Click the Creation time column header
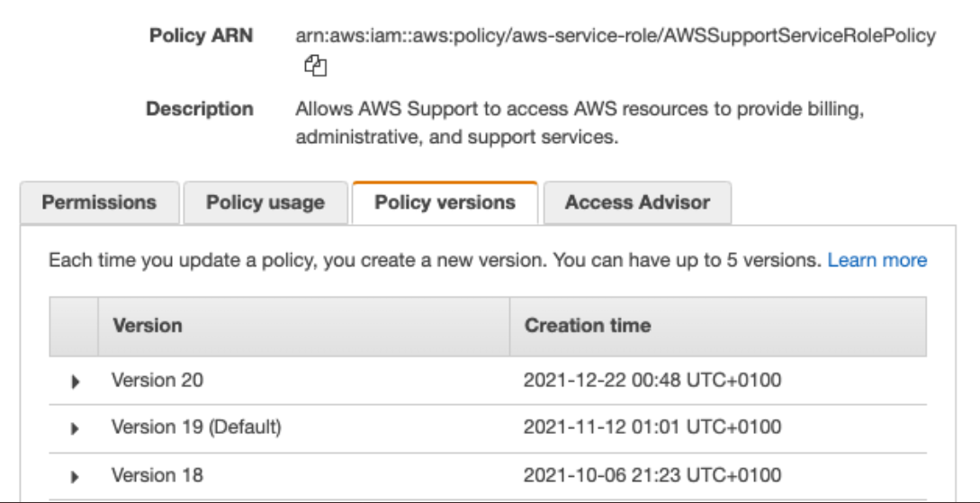 pyautogui.click(x=718, y=326)
